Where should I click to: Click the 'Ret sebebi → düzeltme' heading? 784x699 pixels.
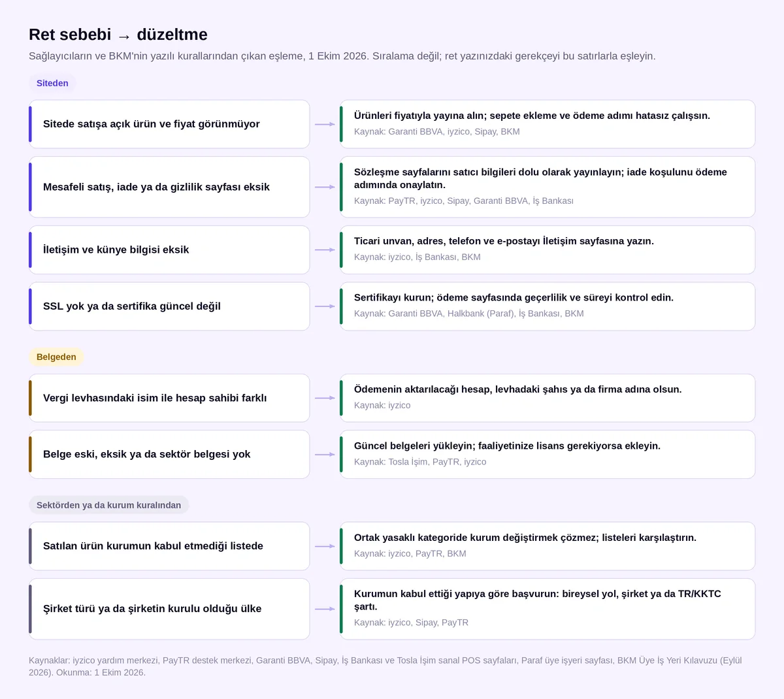(x=118, y=35)
